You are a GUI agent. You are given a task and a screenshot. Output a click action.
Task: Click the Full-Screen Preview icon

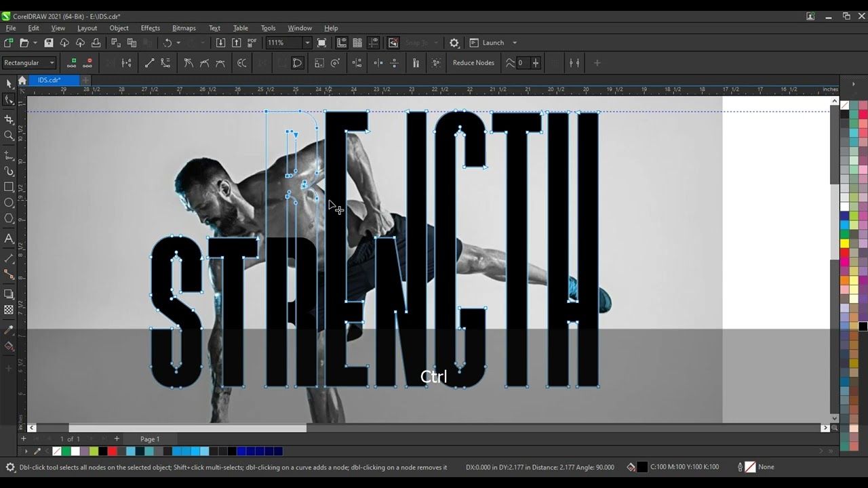[x=321, y=43]
